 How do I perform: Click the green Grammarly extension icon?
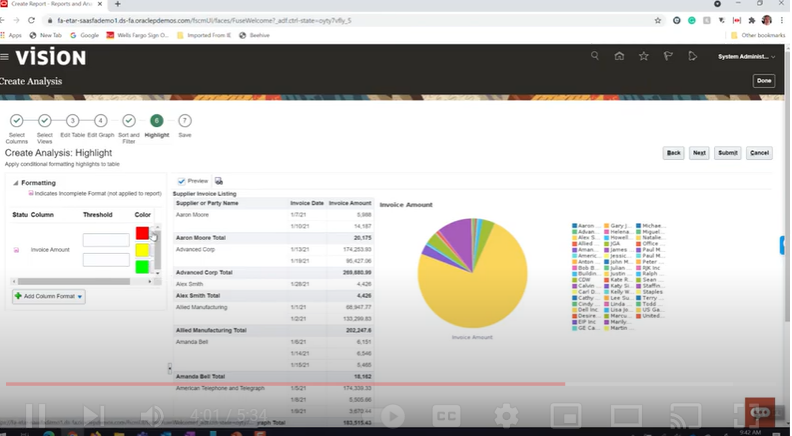point(691,20)
